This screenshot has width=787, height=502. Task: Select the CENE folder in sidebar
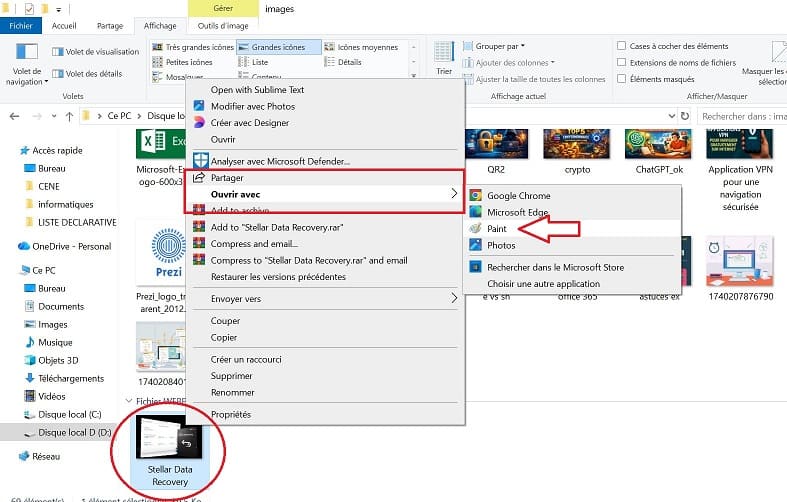pos(43,187)
